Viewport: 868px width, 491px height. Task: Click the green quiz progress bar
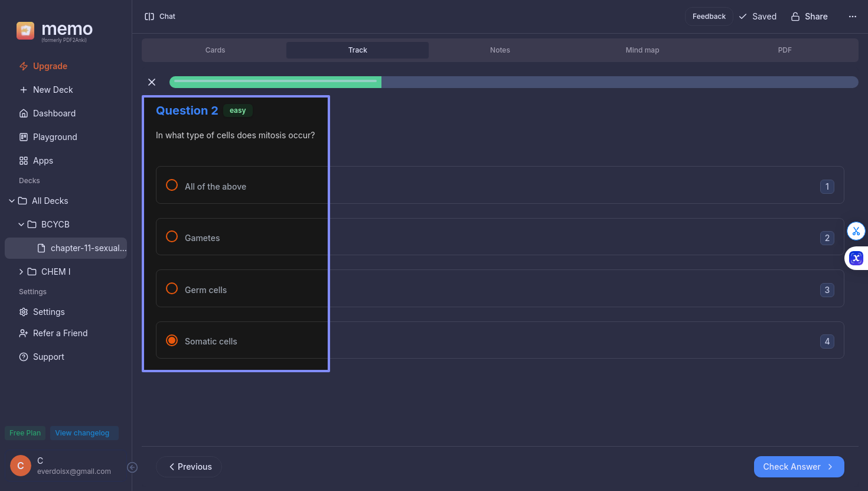coord(275,82)
